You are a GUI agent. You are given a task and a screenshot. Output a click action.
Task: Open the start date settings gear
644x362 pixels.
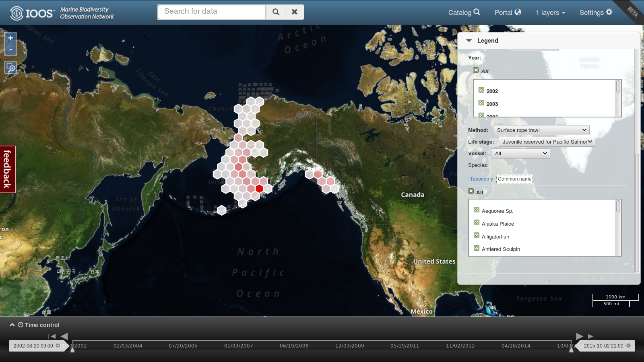click(x=58, y=346)
